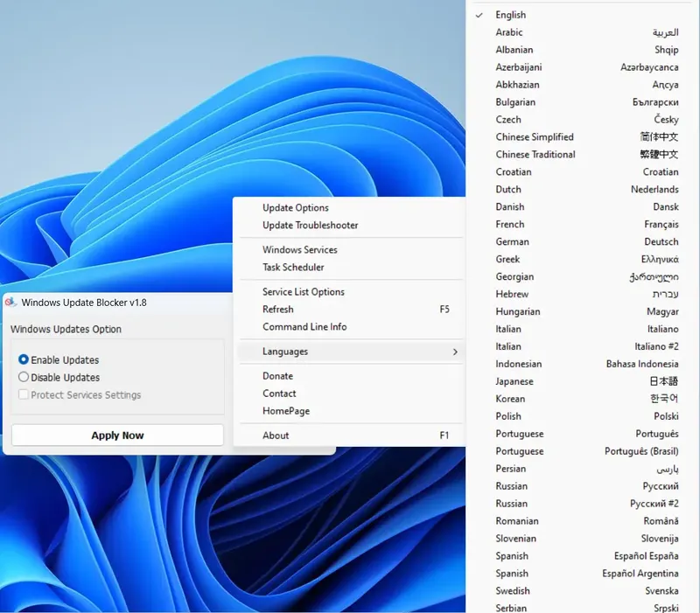This screenshot has width=700, height=613.
Task: Open Command Line Info entry
Action: 351,326
